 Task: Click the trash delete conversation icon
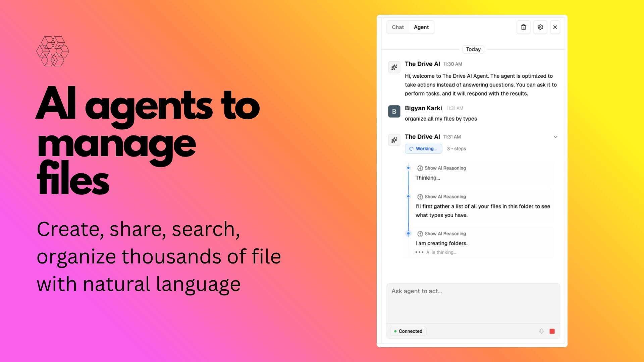coord(523,27)
